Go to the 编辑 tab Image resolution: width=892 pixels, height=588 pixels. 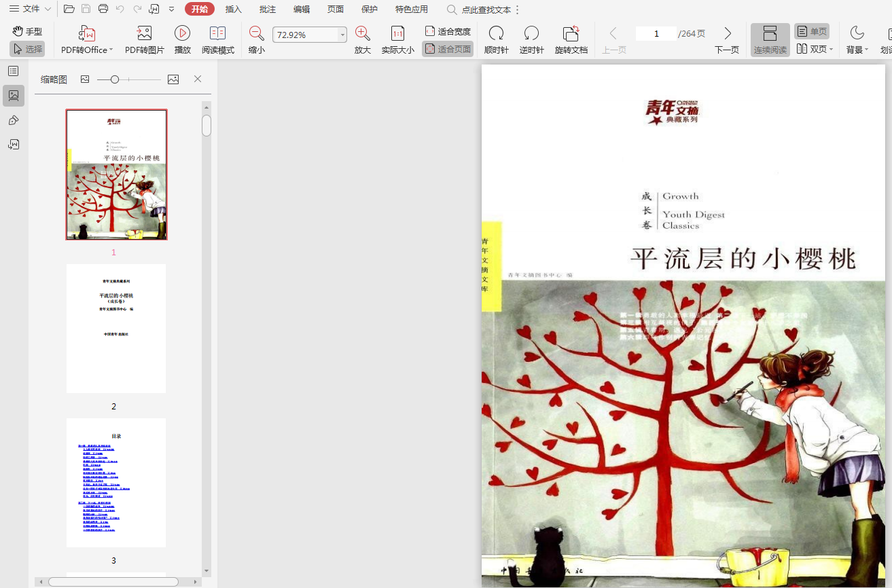(302, 10)
